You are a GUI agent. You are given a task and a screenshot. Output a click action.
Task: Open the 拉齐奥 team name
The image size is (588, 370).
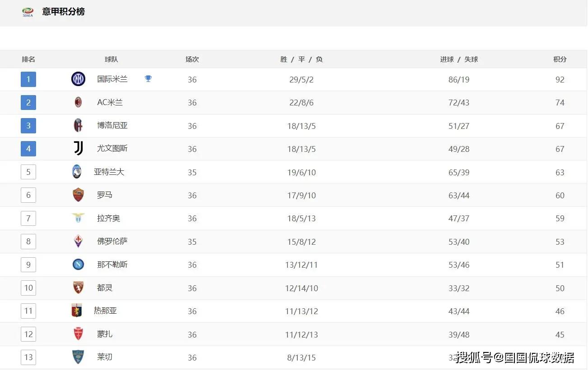click(x=109, y=218)
